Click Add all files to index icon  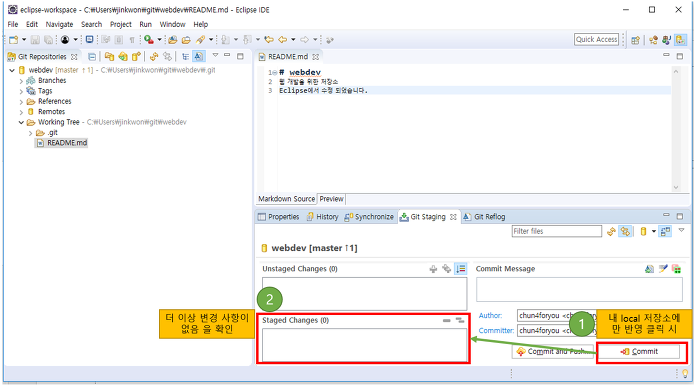click(x=447, y=269)
